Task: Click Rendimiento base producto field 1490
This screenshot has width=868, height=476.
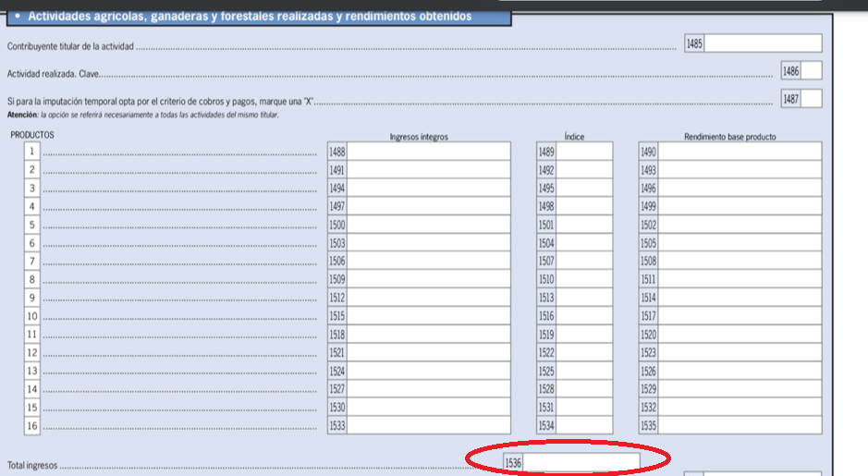Action: point(740,151)
